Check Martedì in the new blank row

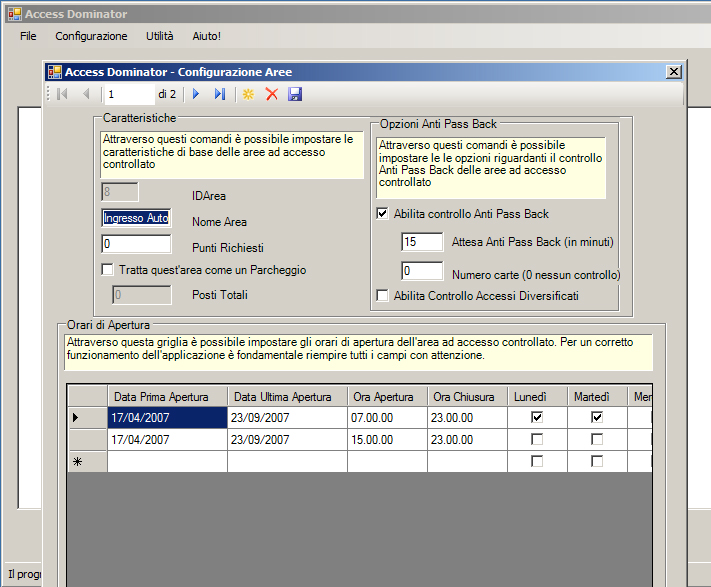coord(597,461)
